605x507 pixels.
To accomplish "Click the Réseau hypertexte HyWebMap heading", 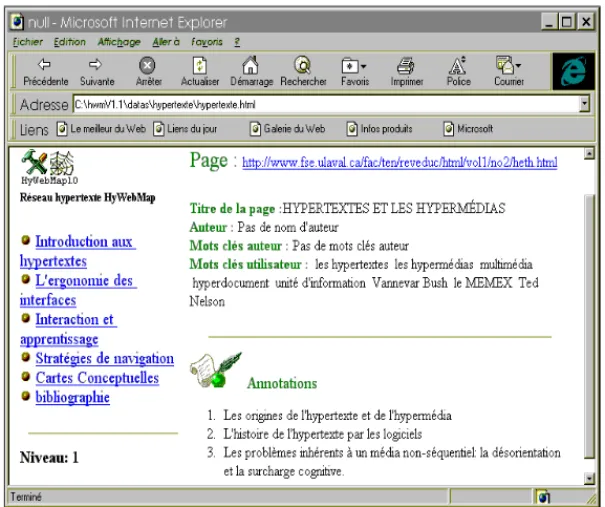I will (88, 198).
